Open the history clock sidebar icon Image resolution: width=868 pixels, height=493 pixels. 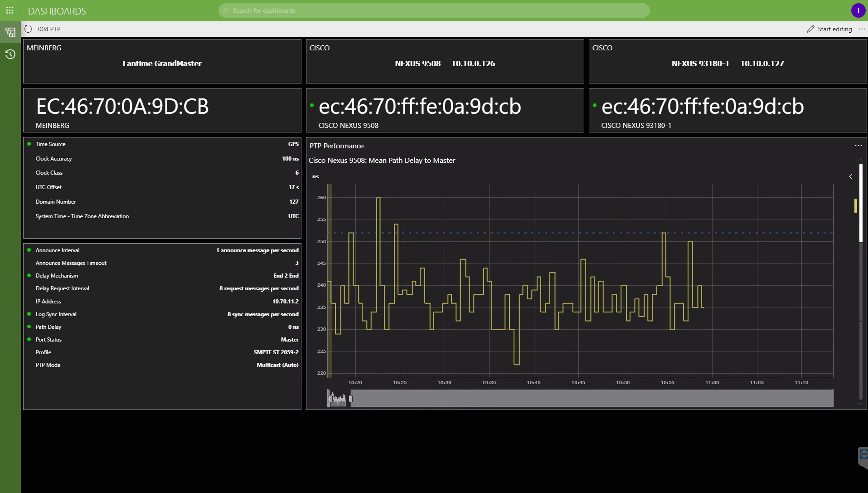coord(10,54)
